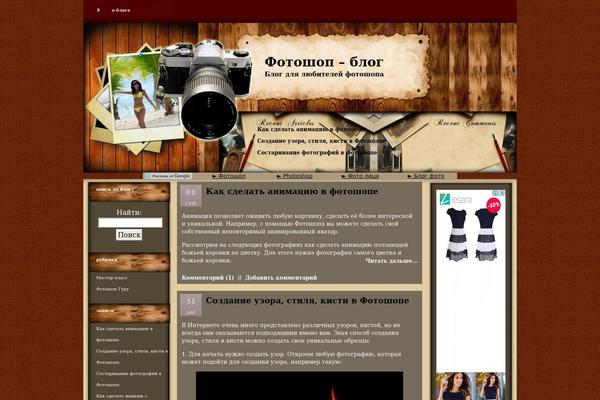Open the 'Блог фото' ad link

point(426,176)
